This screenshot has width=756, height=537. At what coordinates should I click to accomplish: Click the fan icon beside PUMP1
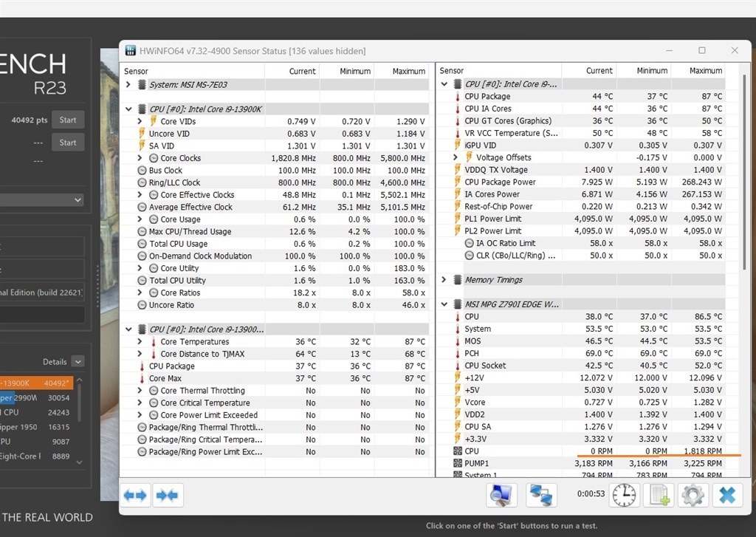tap(458, 463)
